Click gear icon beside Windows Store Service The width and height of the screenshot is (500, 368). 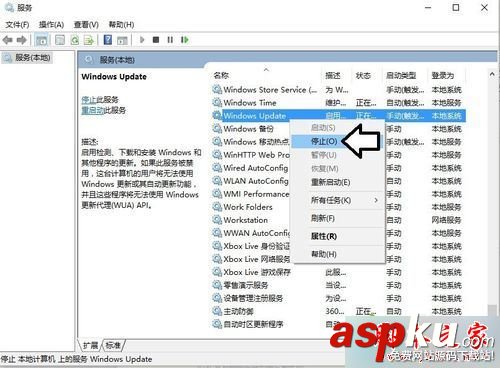[x=217, y=89]
